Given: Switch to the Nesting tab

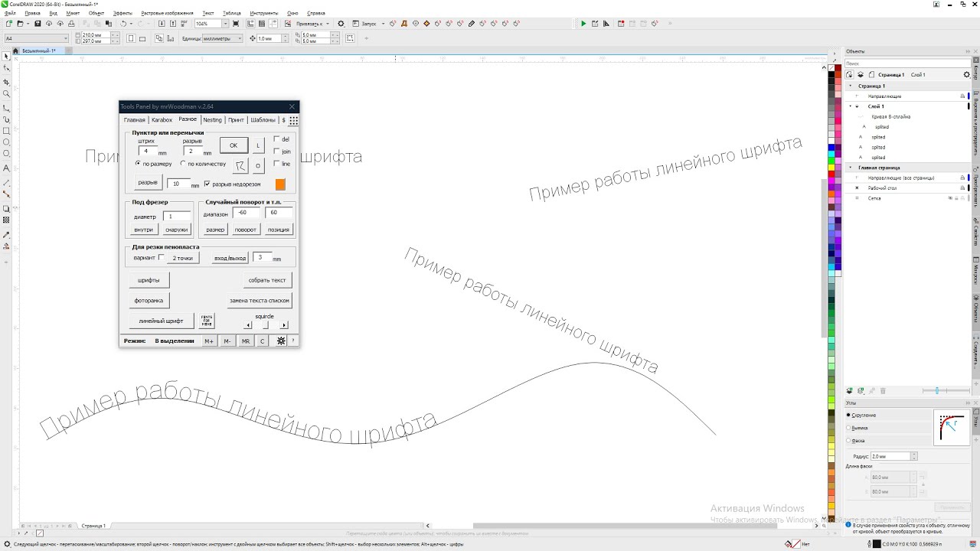Looking at the screenshot, I should [212, 120].
